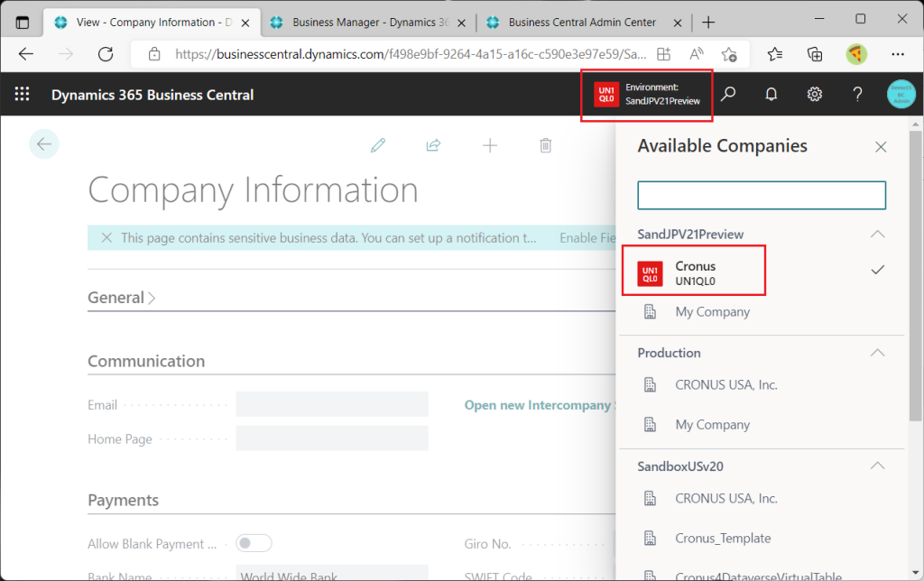924x581 pixels.
Task: Open browser Favorites list
Action: [x=775, y=54]
